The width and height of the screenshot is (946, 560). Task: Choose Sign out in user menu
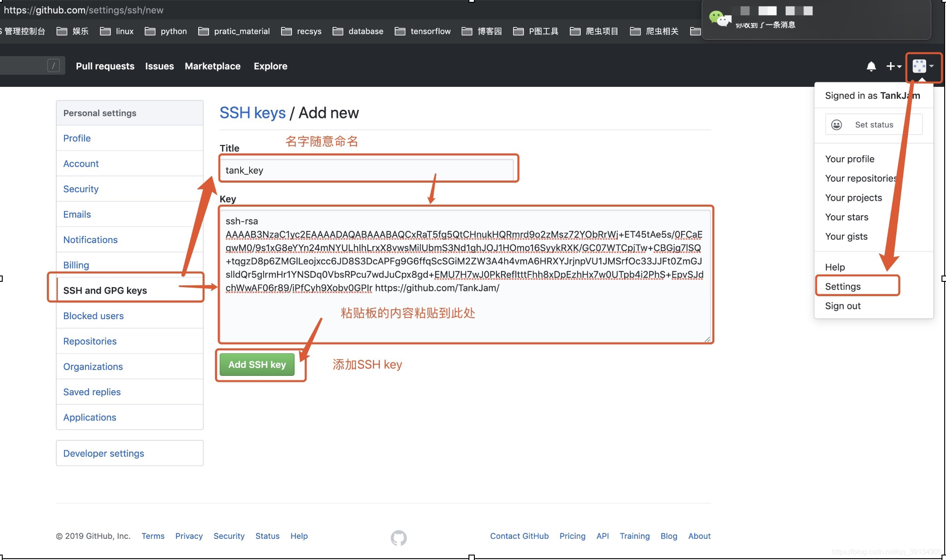[x=842, y=306]
